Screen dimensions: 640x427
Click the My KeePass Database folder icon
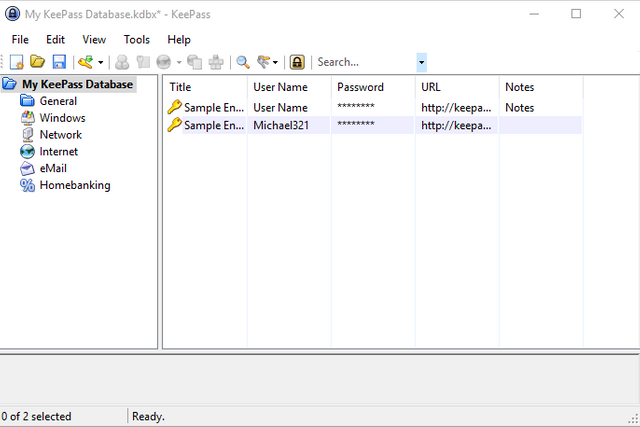pos(10,84)
